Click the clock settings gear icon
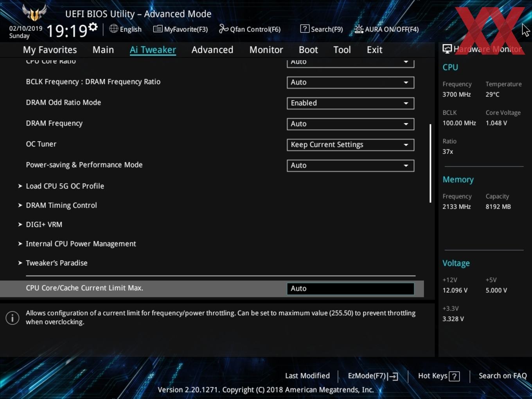The image size is (532, 399). coord(93,27)
